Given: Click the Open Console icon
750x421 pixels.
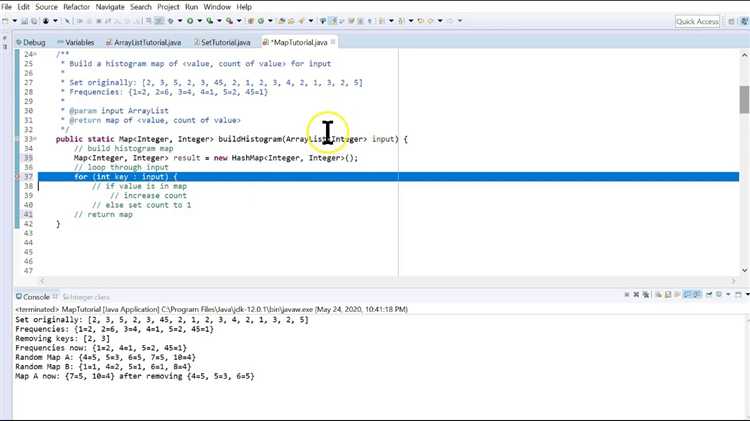Looking at the screenshot, I should pos(738,294).
